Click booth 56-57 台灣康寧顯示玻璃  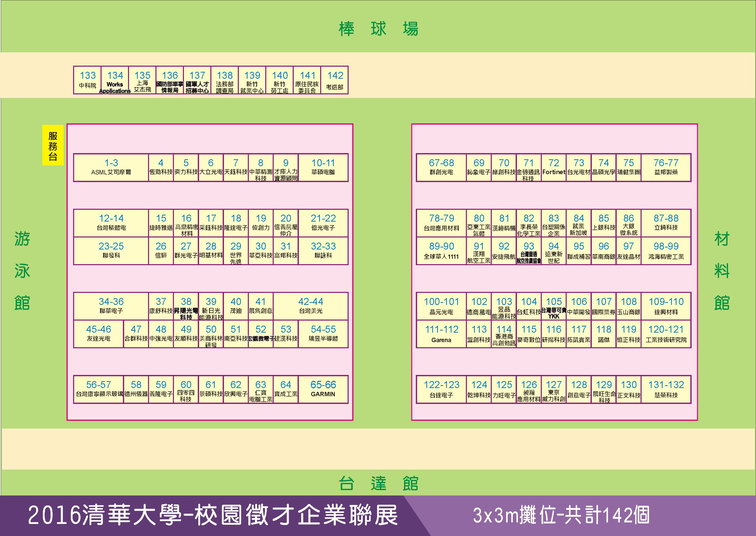tap(98, 389)
